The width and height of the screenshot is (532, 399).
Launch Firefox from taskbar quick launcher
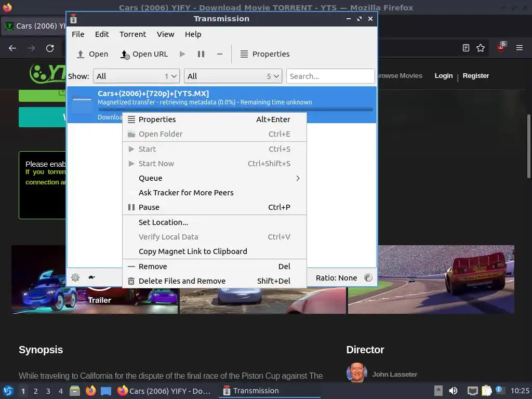(90, 391)
